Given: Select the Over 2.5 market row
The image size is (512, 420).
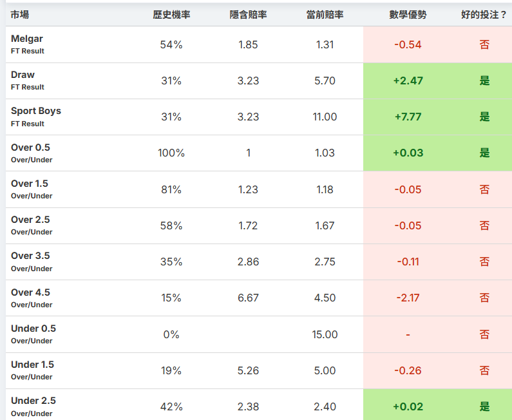Looking at the screenshot, I should 259,225.
